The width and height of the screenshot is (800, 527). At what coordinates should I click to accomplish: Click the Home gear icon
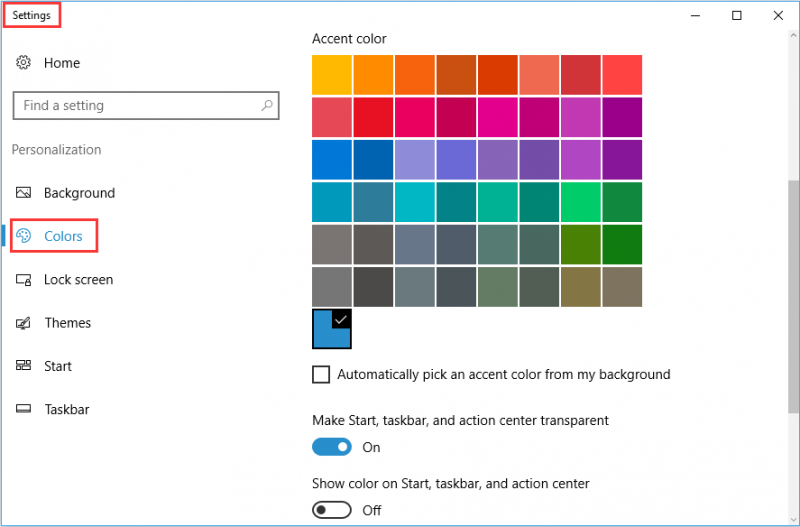tap(23, 62)
